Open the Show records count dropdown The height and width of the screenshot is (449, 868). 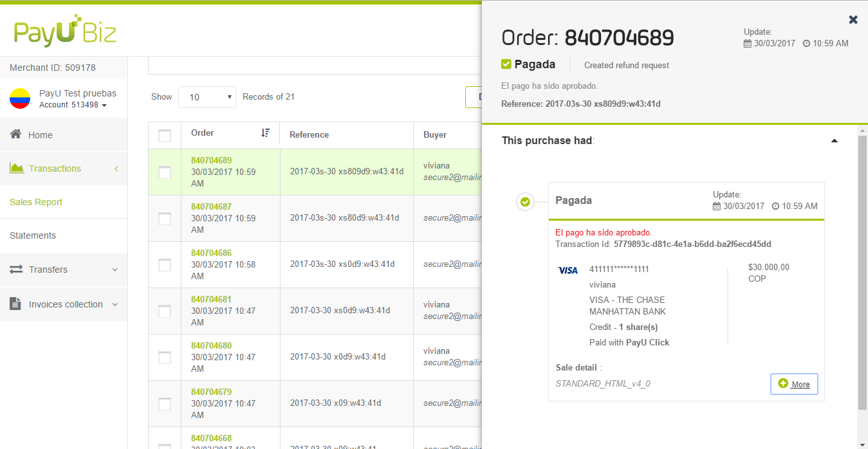tap(207, 97)
